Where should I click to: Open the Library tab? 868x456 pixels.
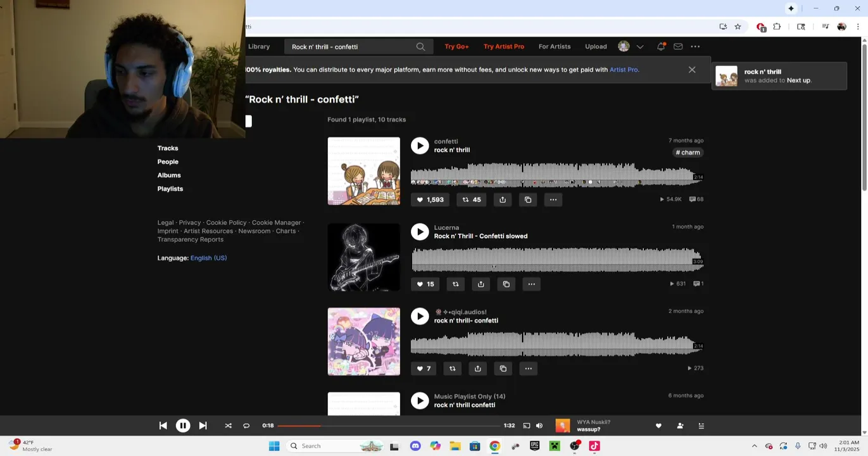[259, 46]
